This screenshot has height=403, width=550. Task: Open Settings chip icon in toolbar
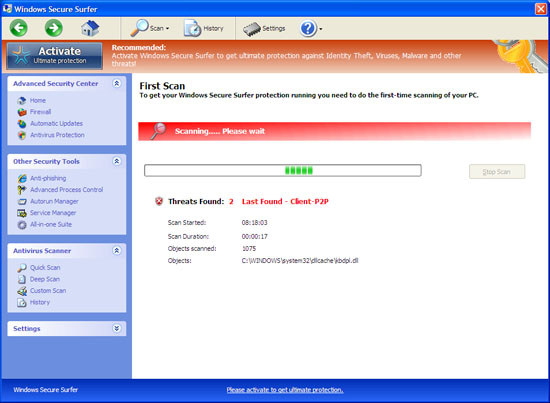264,29
